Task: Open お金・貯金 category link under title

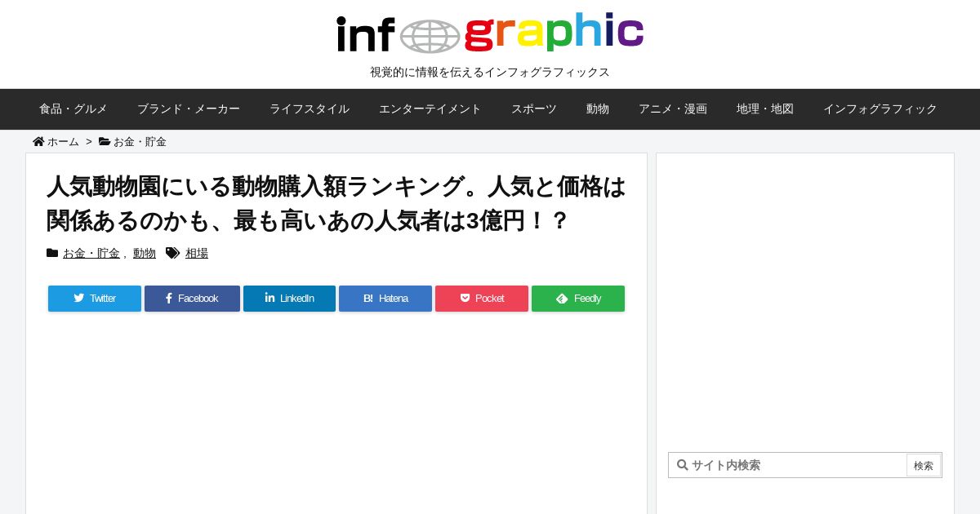Action: [91, 253]
